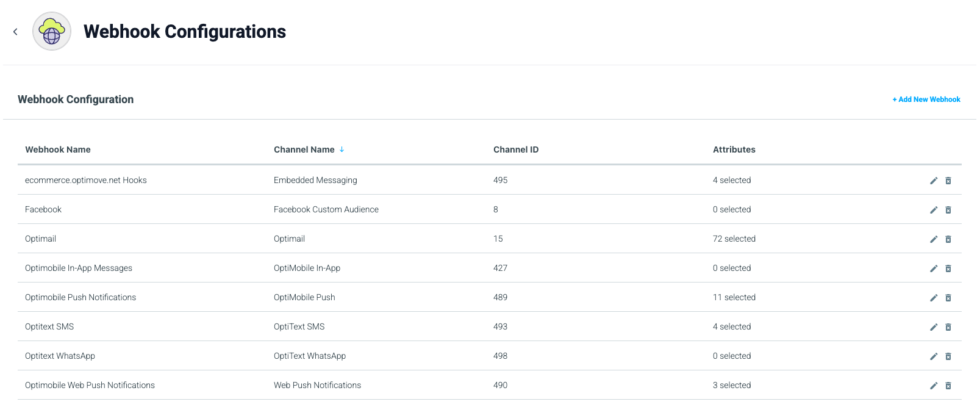Viewport: 980px width, 418px height.
Task: Click channel ID 8
Action: click(496, 209)
